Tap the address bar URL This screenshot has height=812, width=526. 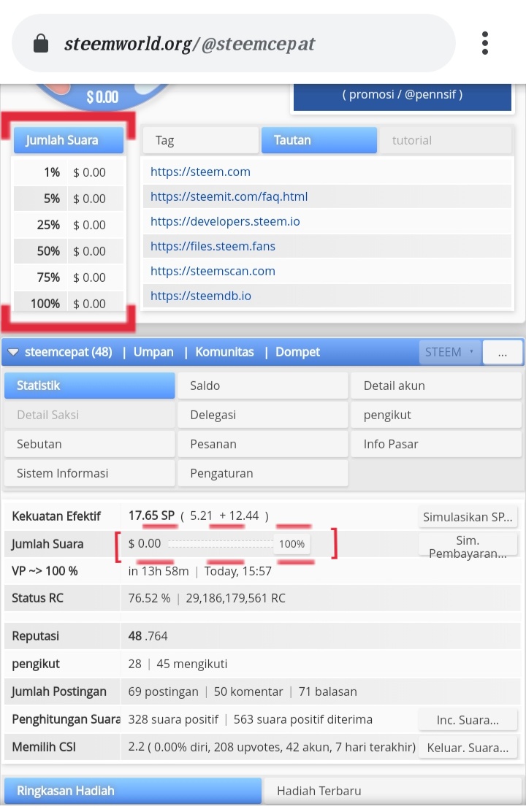pos(190,44)
